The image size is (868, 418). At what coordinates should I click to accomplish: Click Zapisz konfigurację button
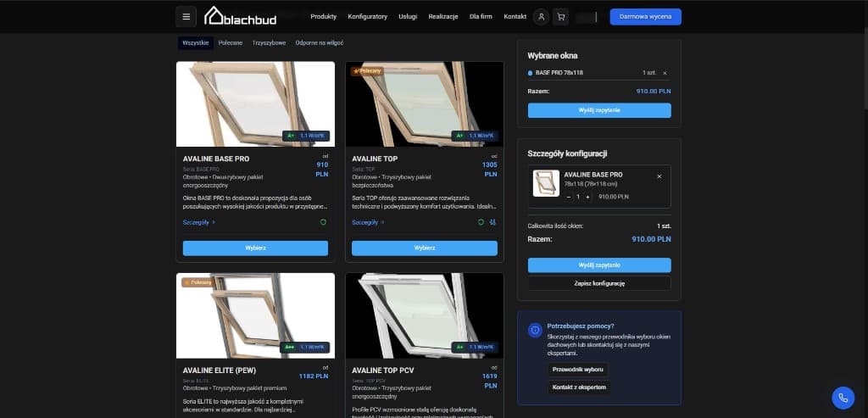599,283
